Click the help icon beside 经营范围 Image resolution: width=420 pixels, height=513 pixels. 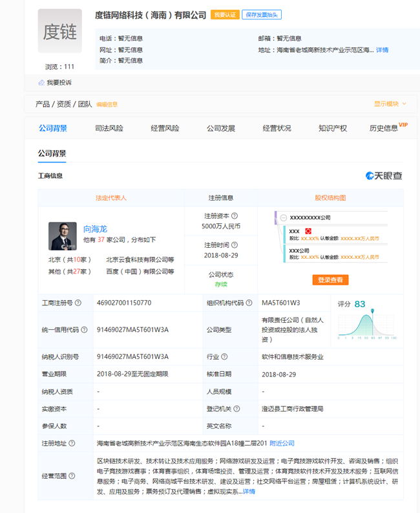[72, 476]
